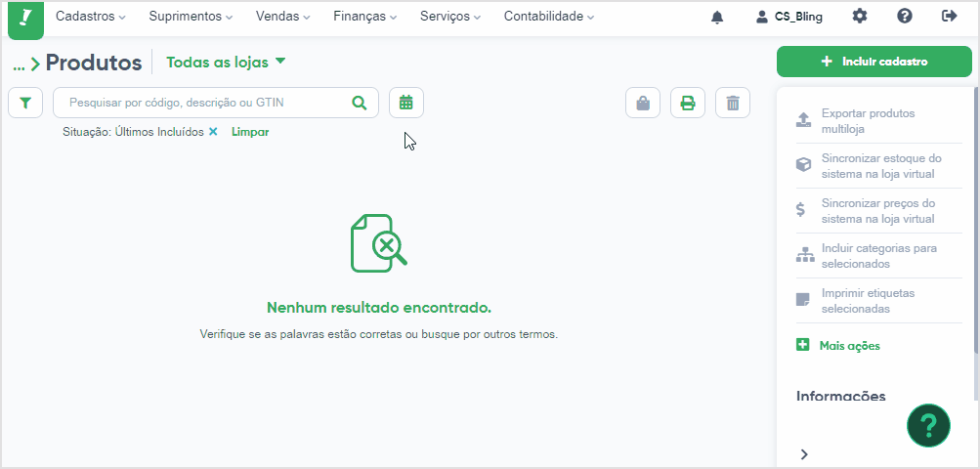Viewport: 980px width, 469px height.
Task: Click Imprimir etiquetas selecionadas
Action: coord(868,301)
